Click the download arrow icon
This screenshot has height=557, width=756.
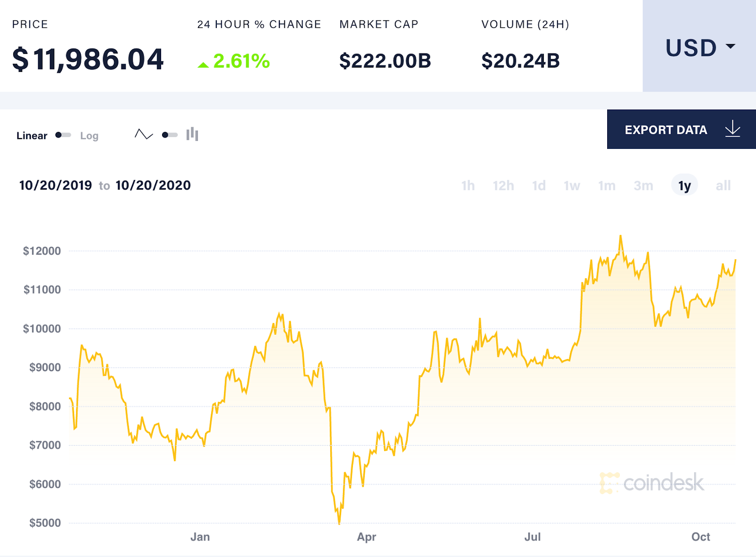coord(732,129)
